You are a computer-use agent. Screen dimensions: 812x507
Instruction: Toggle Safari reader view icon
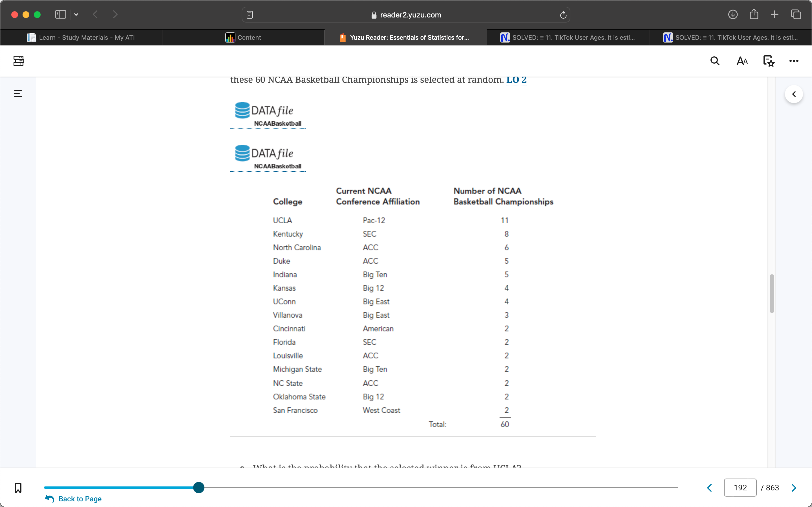[250, 15]
